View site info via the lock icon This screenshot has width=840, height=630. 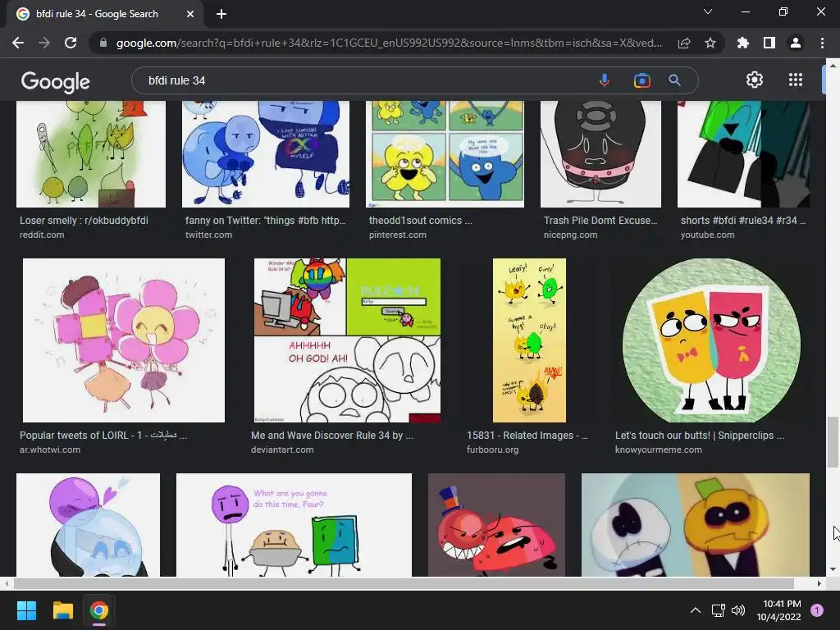click(103, 43)
